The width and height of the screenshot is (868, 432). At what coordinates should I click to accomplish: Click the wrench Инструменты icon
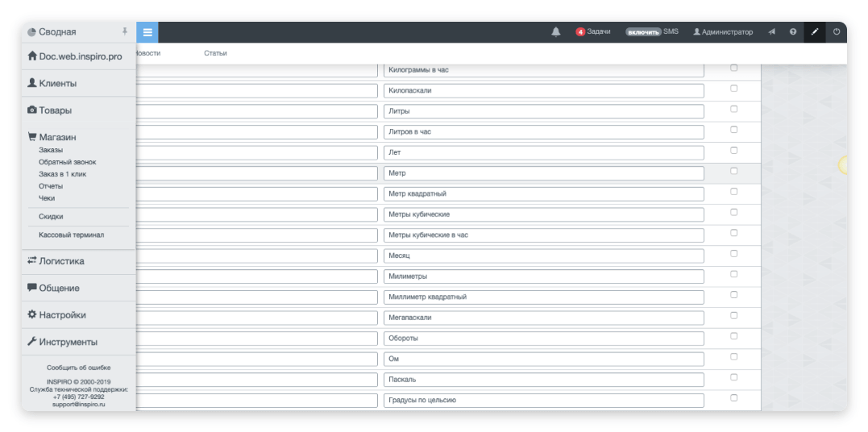click(x=32, y=342)
